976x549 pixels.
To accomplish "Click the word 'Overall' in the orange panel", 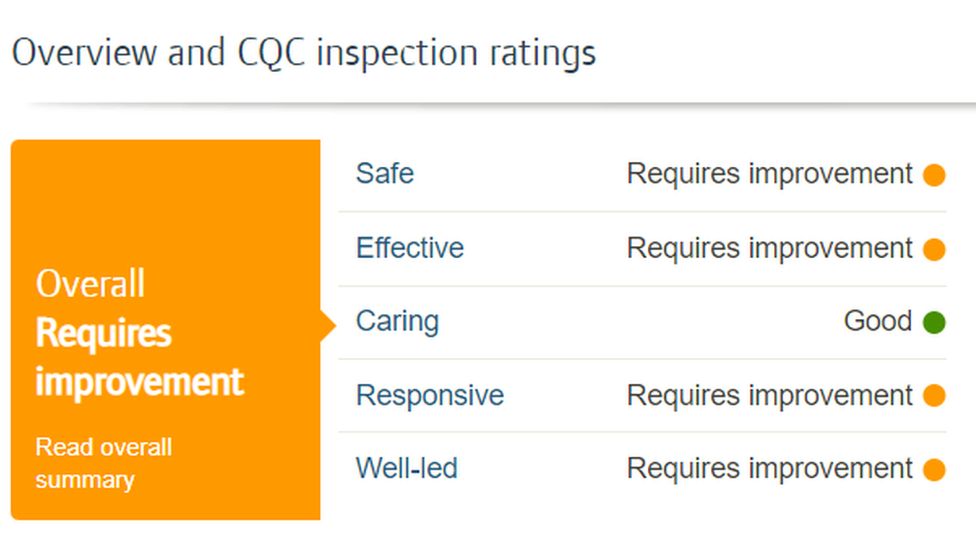I will (90, 284).
